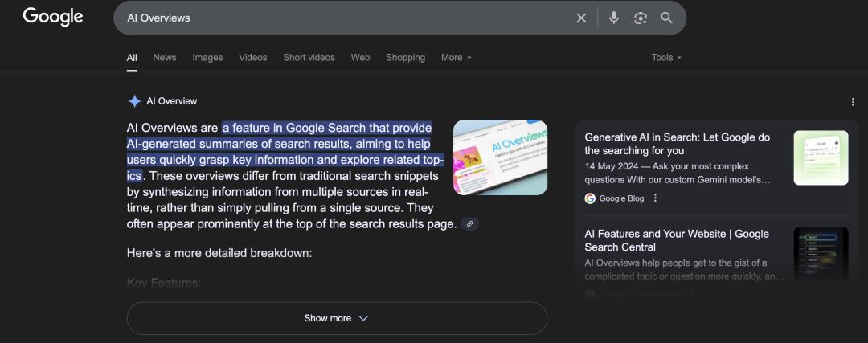This screenshot has height=343, width=868.
Task: Clear the search box text
Action: (x=581, y=18)
